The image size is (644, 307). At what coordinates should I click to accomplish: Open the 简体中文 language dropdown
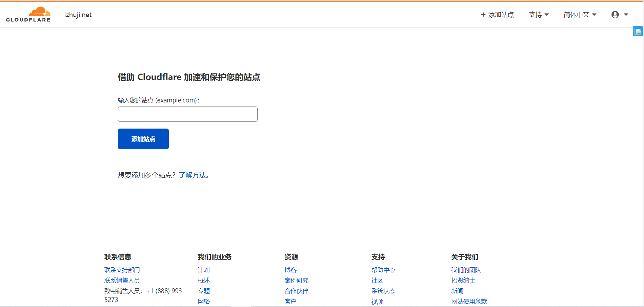[x=580, y=15]
